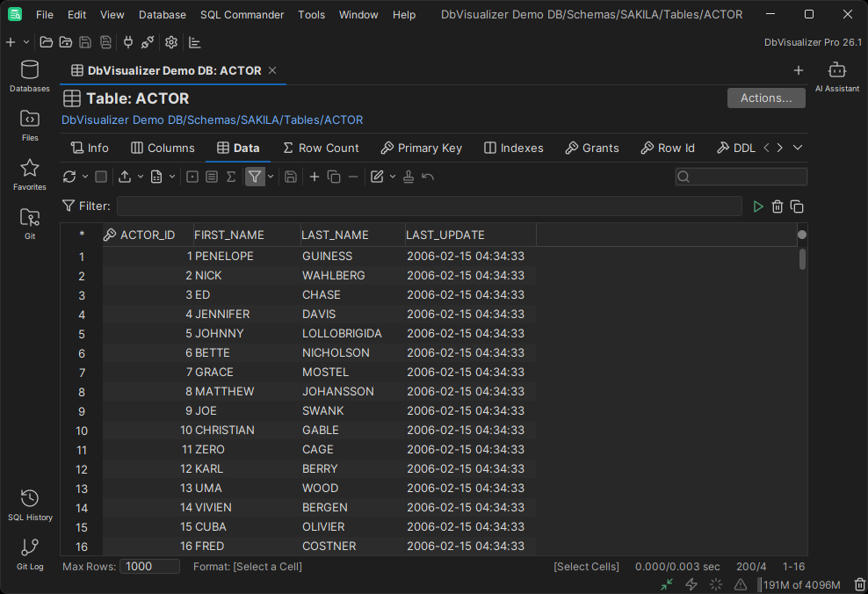The image size is (868, 594).
Task: Click the Disconnect unplugged icon
Action: [x=148, y=42]
